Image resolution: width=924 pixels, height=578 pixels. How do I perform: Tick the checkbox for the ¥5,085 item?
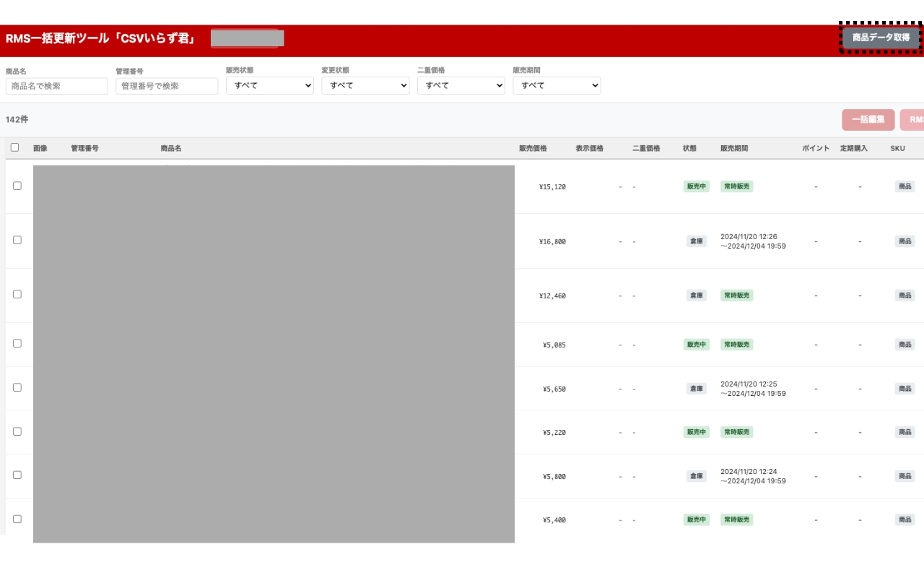(17, 343)
